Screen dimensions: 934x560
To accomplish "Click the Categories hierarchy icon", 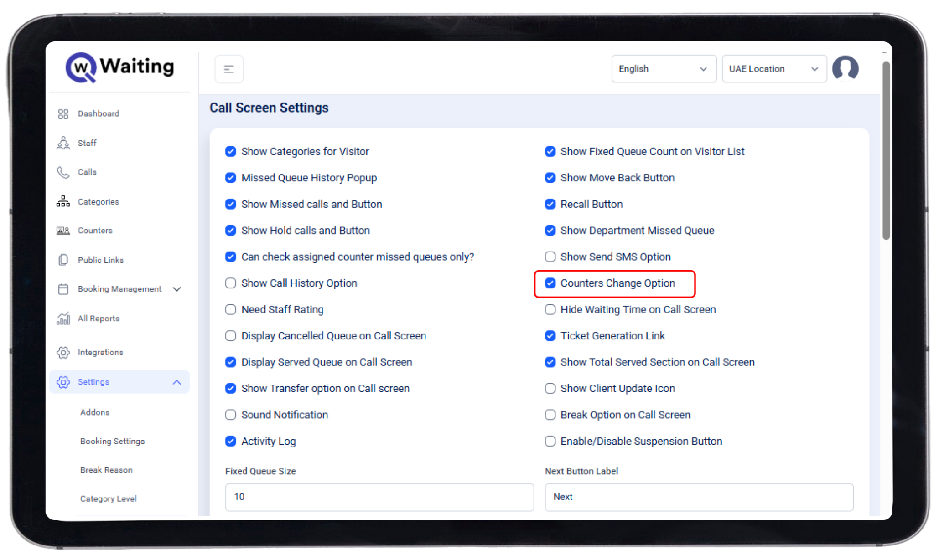I will tap(63, 201).
